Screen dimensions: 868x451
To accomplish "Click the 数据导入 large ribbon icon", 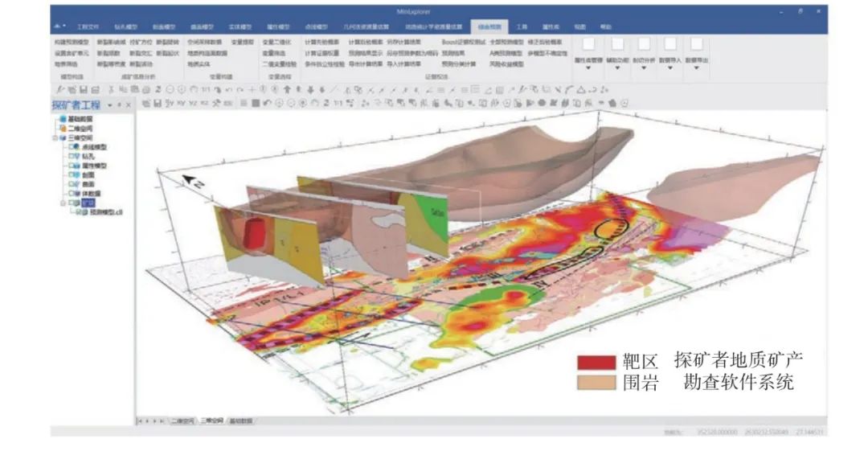I will click(x=669, y=44).
